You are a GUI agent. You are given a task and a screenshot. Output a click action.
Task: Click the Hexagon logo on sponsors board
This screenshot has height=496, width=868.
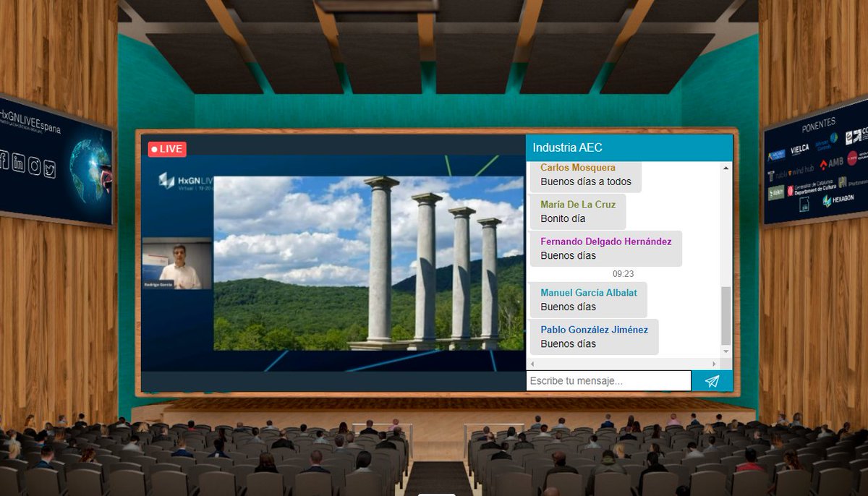point(838,200)
